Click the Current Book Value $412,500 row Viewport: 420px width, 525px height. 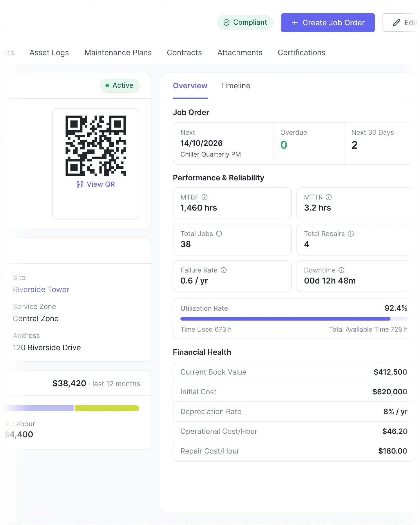point(294,372)
